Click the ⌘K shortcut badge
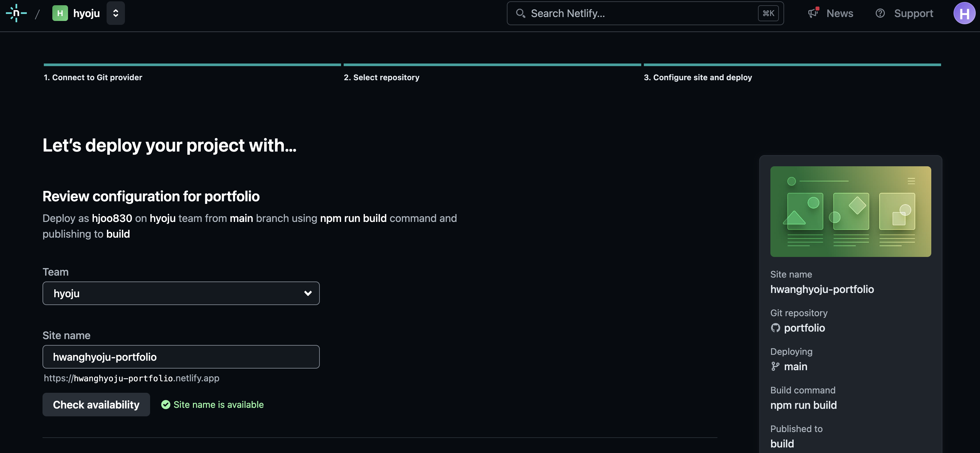This screenshot has width=980, height=453. tap(768, 13)
